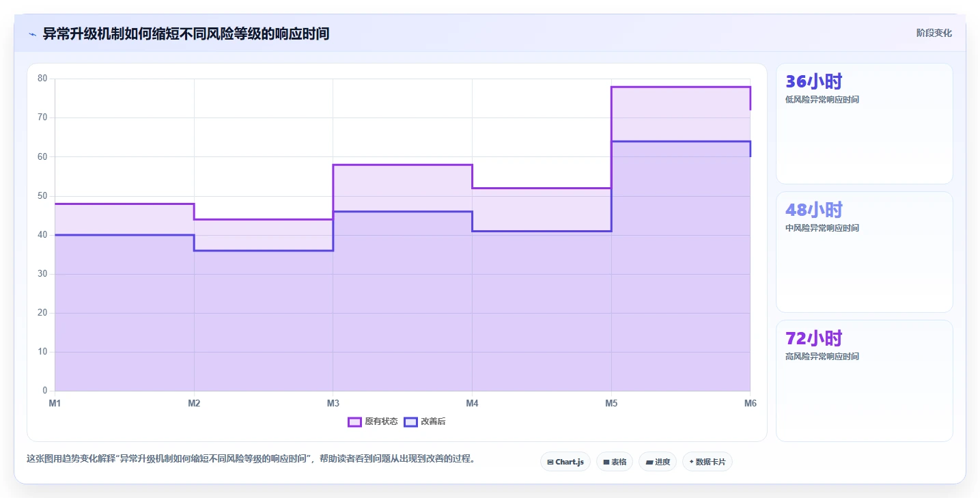Click the description sentence below the chart

251,459
